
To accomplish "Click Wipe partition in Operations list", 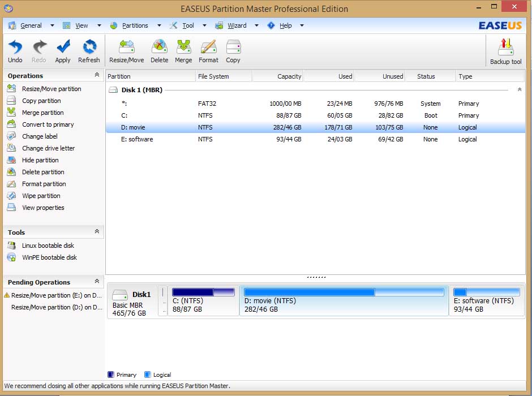I will 41,196.
